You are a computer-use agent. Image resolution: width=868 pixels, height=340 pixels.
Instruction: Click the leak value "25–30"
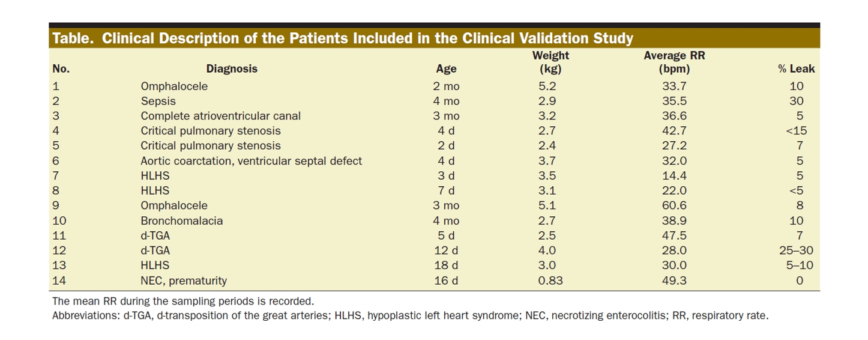(x=796, y=250)
